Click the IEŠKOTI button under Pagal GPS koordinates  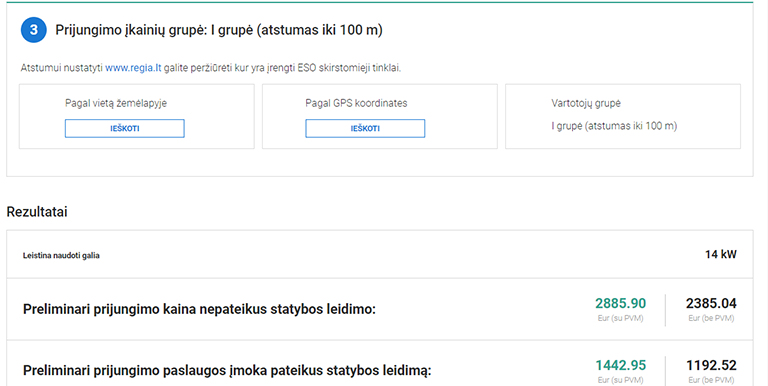[365, 128]
